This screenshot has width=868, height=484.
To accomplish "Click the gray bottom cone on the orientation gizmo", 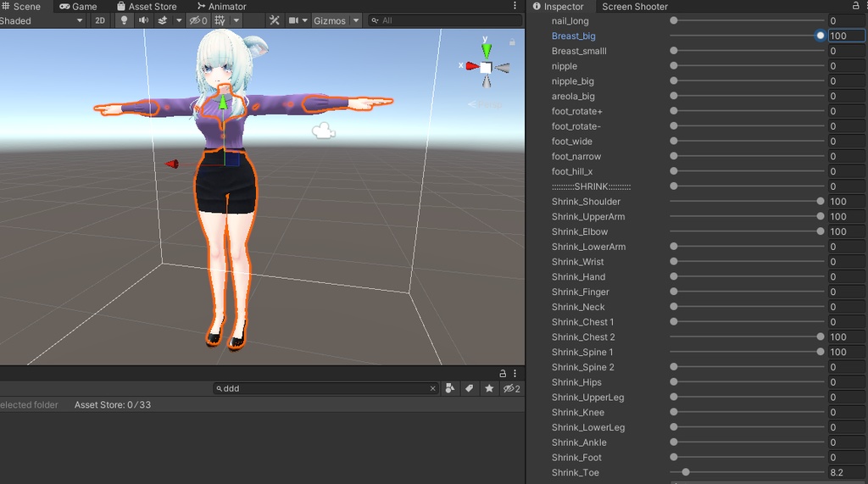I will coord(486,82).
